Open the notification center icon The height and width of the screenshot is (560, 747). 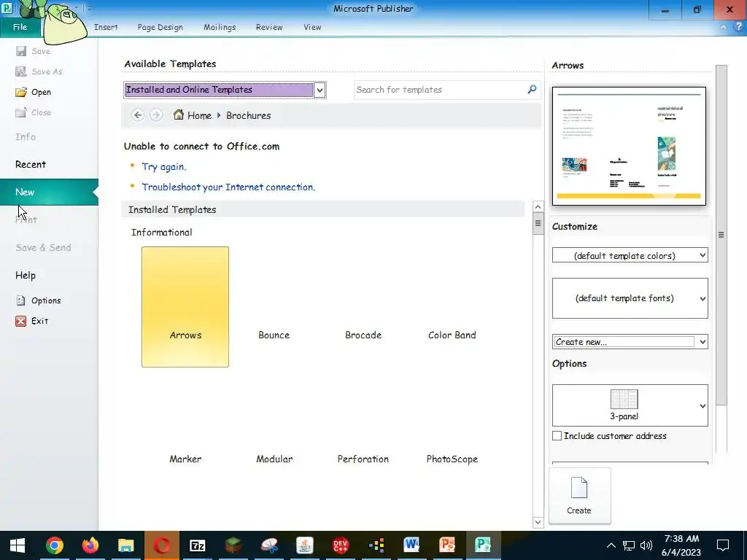723,545
